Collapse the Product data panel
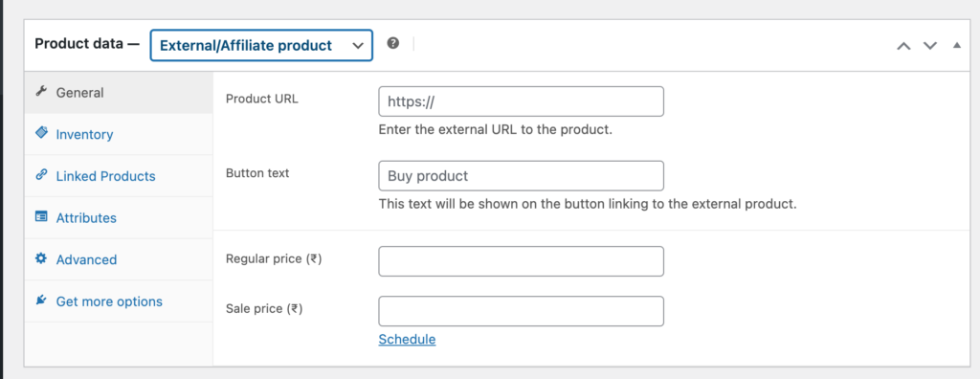This screenshot has height=379, width=980. [957, 45]
